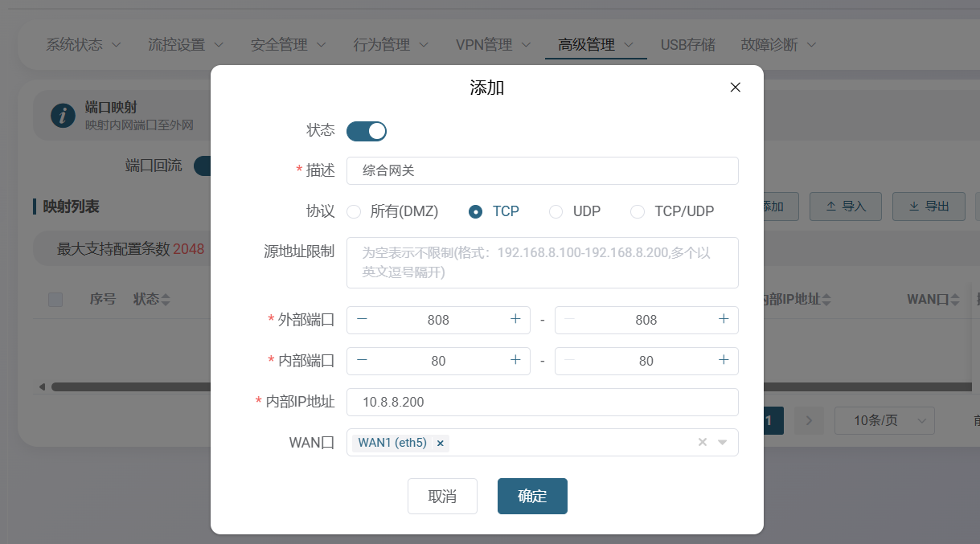Close the 添加 dialog with X
The width and height of the screenshot is (980, 544).
point(735,88)
